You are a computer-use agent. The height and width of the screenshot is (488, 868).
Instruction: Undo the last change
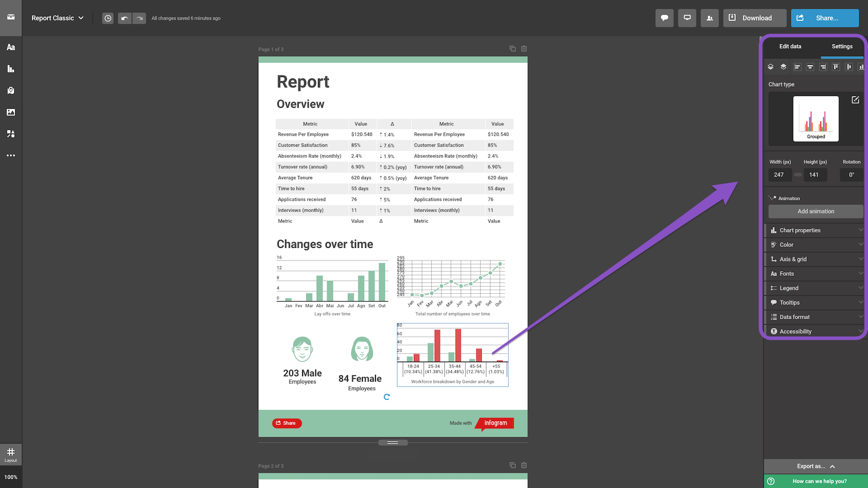tap(125, 18)
